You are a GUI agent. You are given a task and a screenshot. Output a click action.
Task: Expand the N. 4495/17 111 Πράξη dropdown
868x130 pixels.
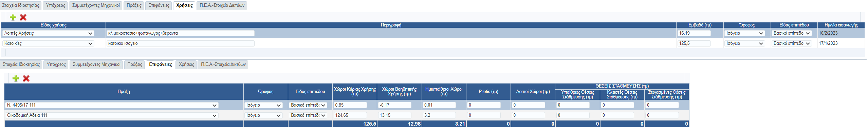click(x=112, y=105)
